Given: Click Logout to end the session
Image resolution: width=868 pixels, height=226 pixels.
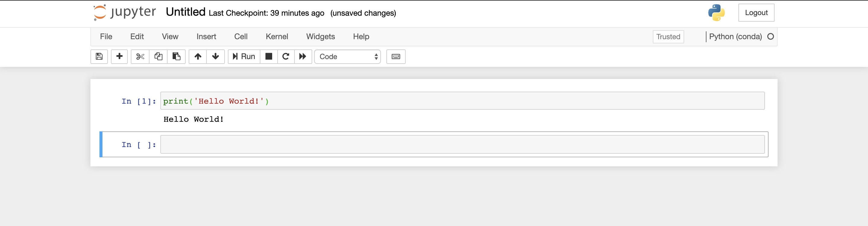Looking at the screenshot, I should click(756, 12).
